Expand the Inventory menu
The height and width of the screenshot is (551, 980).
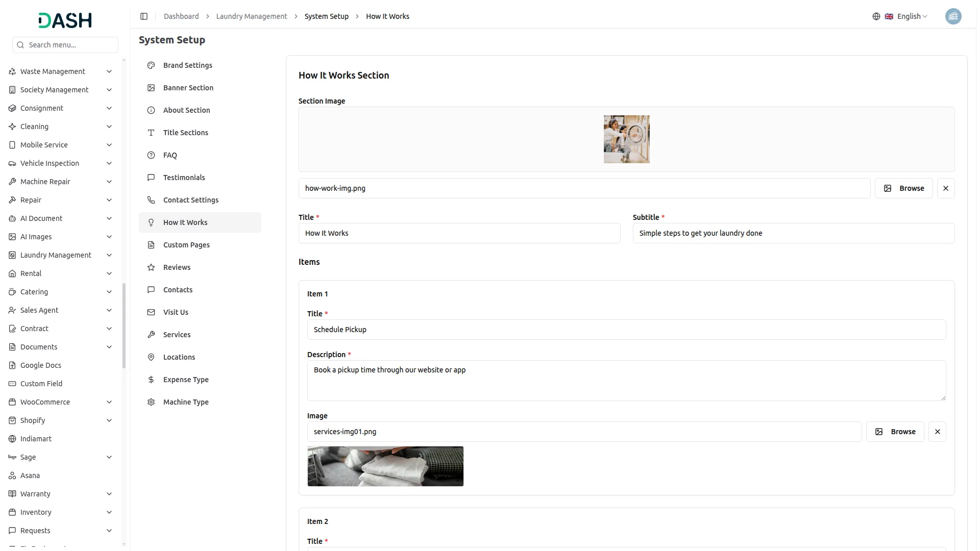(x=61, y=512)
